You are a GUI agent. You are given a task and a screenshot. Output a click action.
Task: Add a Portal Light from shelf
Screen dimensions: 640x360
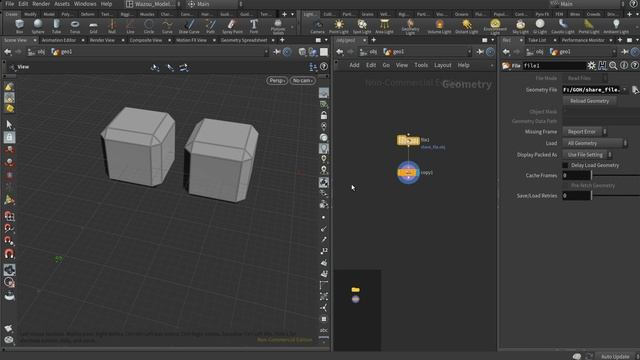tap(589, 26)
